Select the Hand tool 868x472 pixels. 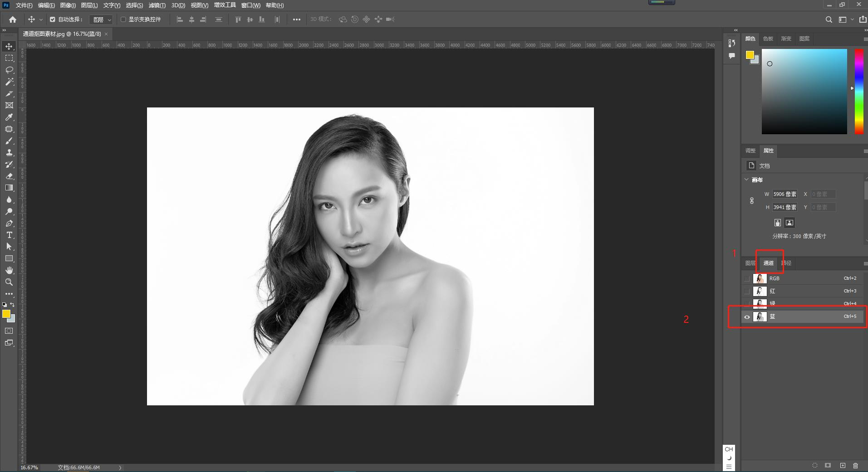[9, 270]
